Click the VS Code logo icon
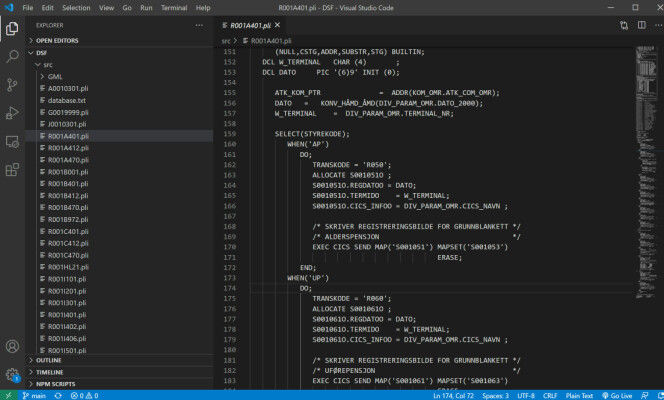664x400 pixels. [x=9, y=8]
